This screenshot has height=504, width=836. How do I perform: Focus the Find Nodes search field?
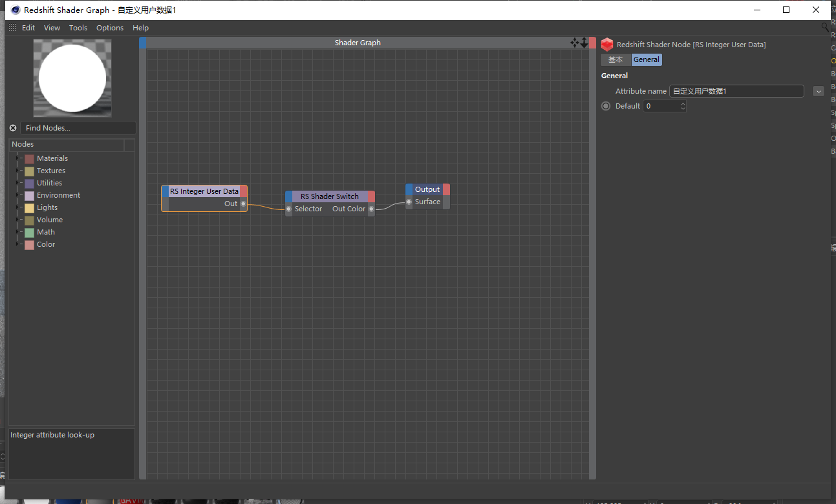click(x=78, y=128)
